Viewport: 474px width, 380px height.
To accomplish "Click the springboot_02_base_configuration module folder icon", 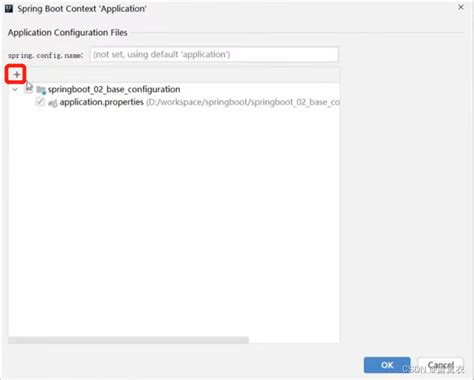I will tap(41, 90).
